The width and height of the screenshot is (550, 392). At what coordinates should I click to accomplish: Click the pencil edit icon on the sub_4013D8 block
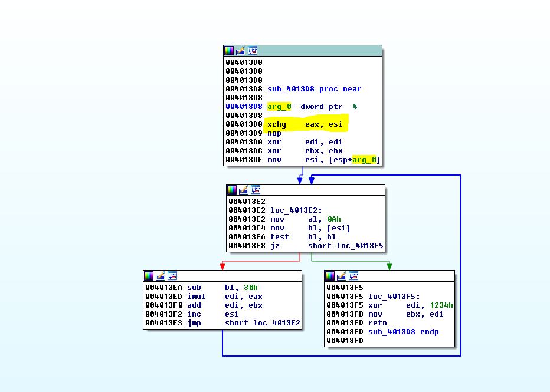[x=241, y=51]
